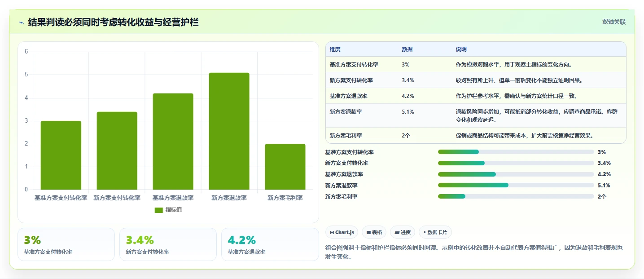Click 新方案支付转化率 label beside progress bars
Viewport: 644px width, 279px height.
(x=347, y=163)
